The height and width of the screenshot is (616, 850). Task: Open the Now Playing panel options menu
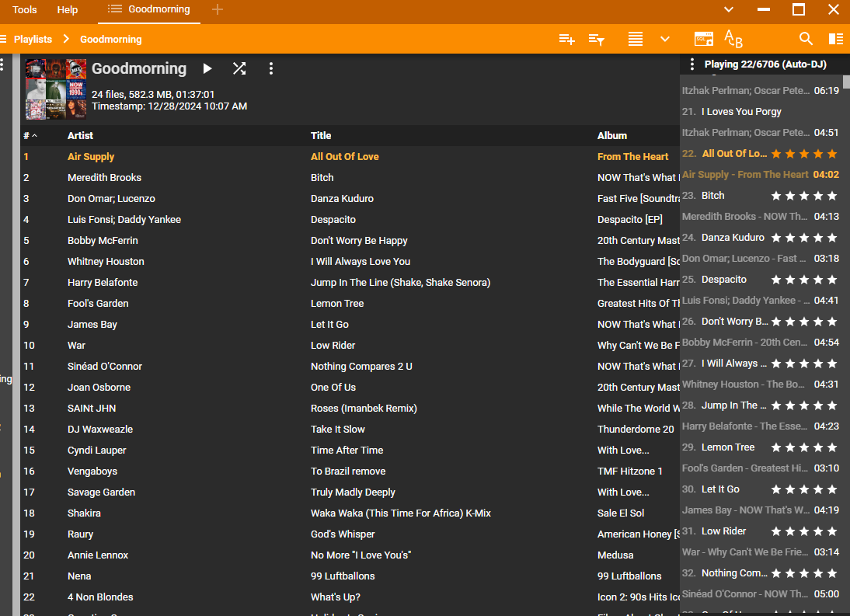pyautogui.click(x=692, y=64)
